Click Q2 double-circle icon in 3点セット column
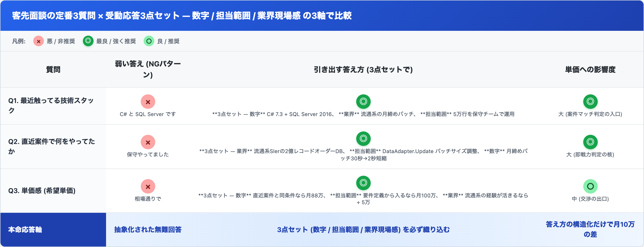 (x=363, y=139)
